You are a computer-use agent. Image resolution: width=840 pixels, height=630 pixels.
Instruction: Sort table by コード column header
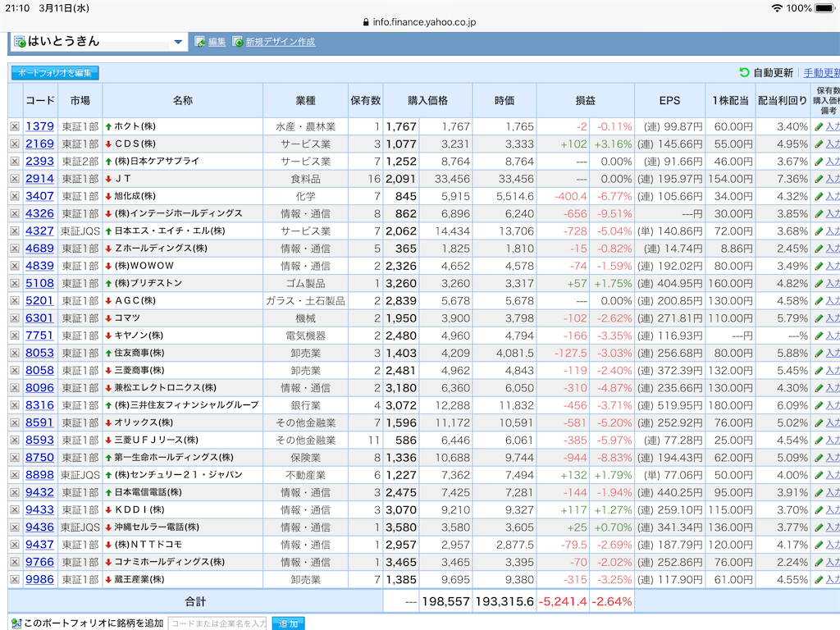(x=40, y=101)
